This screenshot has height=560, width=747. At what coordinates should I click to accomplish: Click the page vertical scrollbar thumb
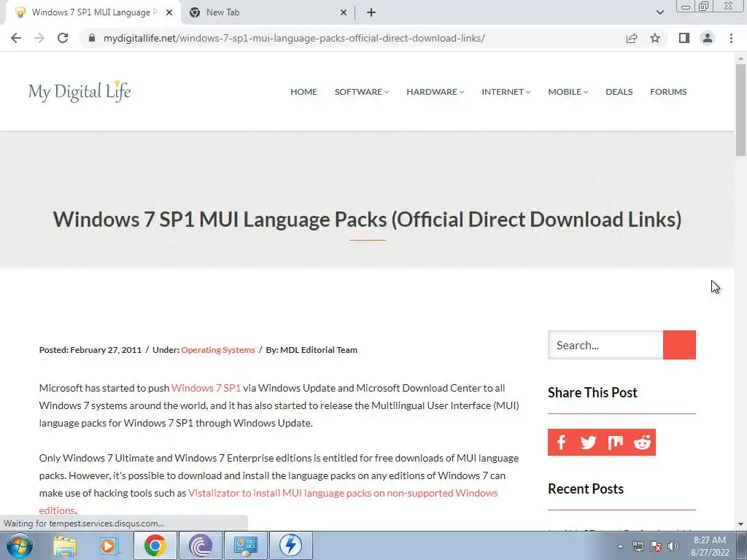pos(740,109)
